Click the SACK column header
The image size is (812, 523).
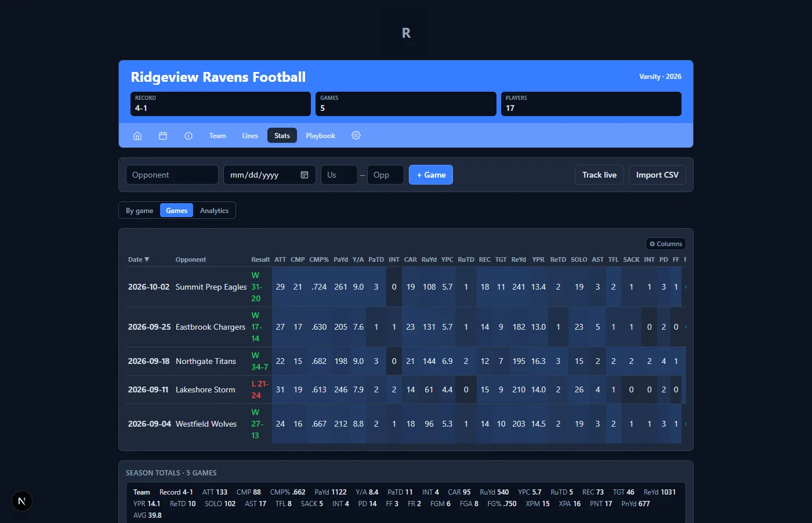click(x=631, y=259)
